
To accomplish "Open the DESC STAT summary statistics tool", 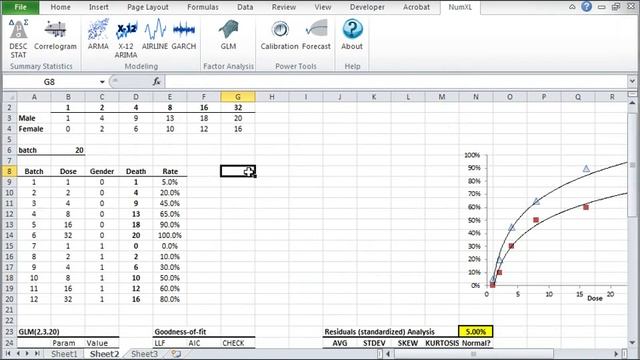I will click(18, 39).
